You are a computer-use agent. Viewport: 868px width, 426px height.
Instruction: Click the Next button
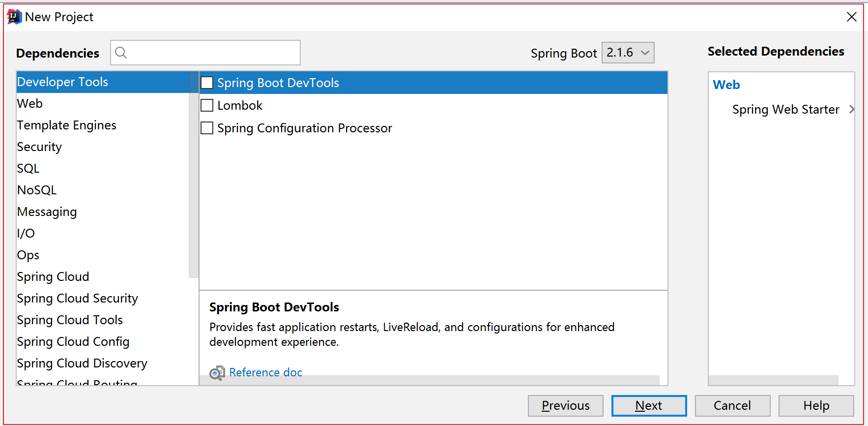pyautogui.click(x=649, y=406)
